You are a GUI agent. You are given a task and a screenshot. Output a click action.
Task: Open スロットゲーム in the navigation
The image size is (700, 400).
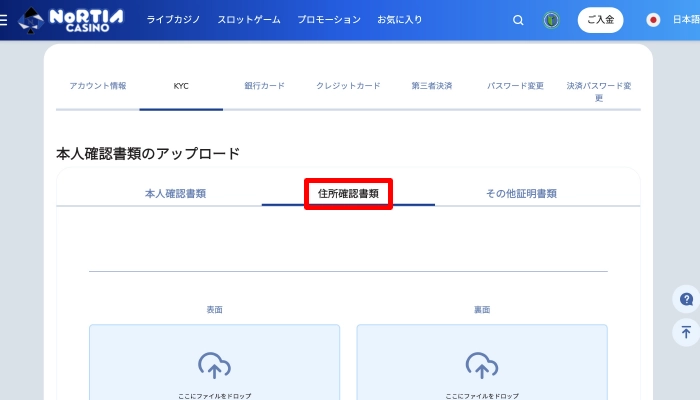tap(248, 20)
